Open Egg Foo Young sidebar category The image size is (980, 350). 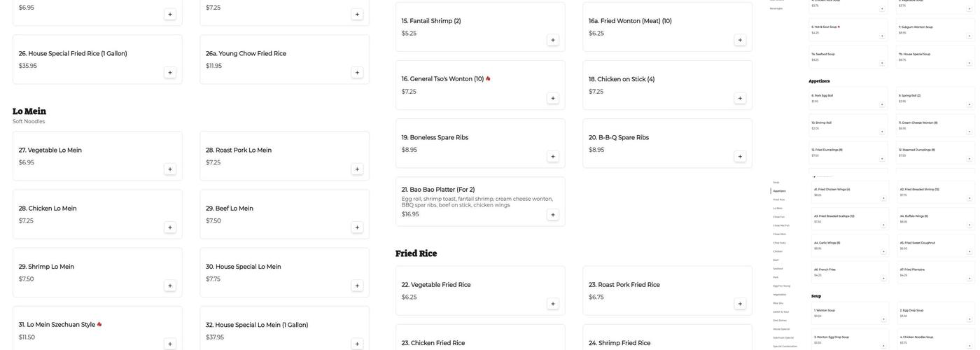coord(782,286)
